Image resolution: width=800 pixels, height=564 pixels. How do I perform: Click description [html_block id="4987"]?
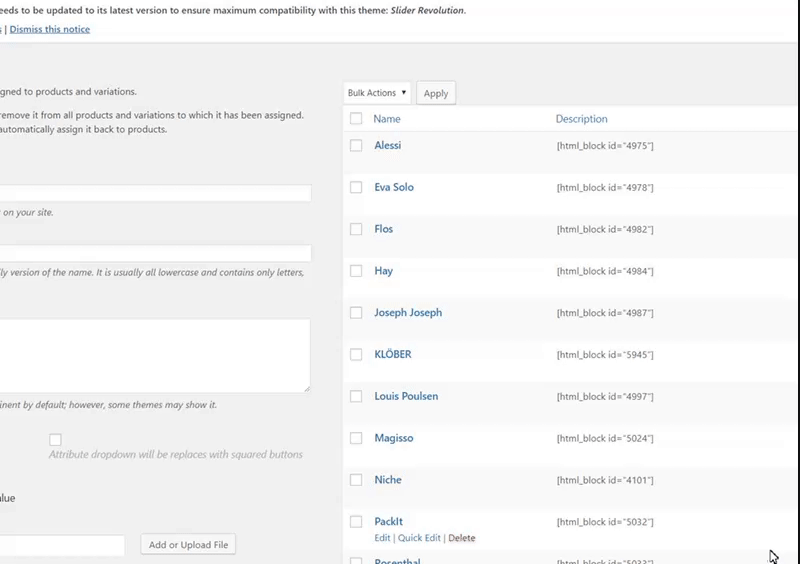[605, 313]
